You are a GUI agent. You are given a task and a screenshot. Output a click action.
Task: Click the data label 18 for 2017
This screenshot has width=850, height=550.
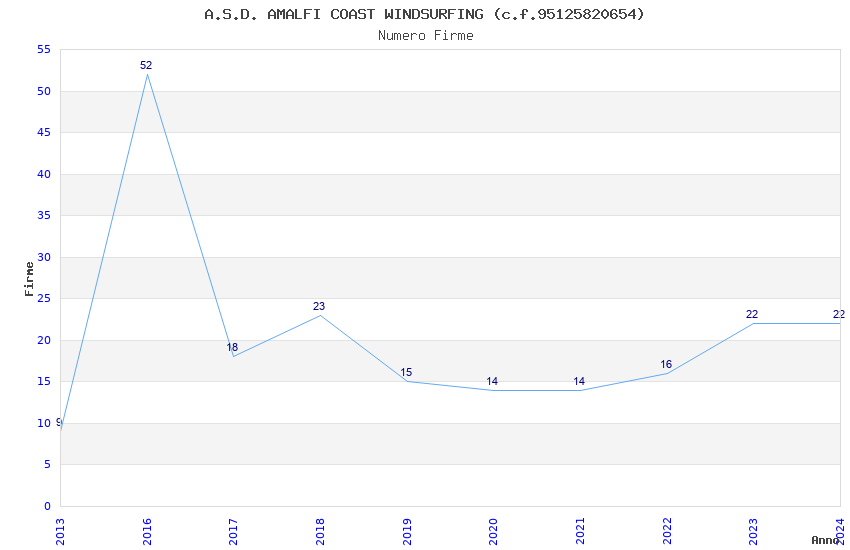(232, 347)
